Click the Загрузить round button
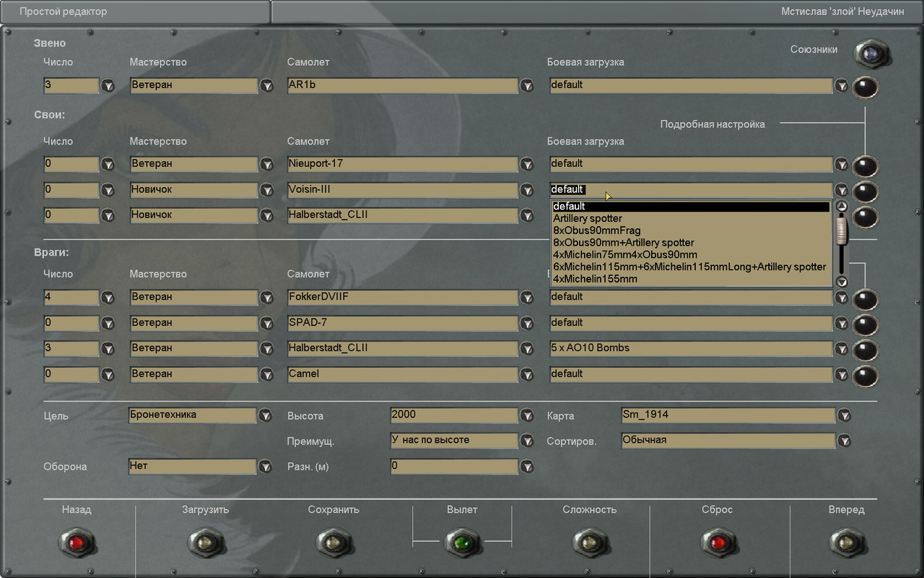The image size is (924, 578). [205, 542]
